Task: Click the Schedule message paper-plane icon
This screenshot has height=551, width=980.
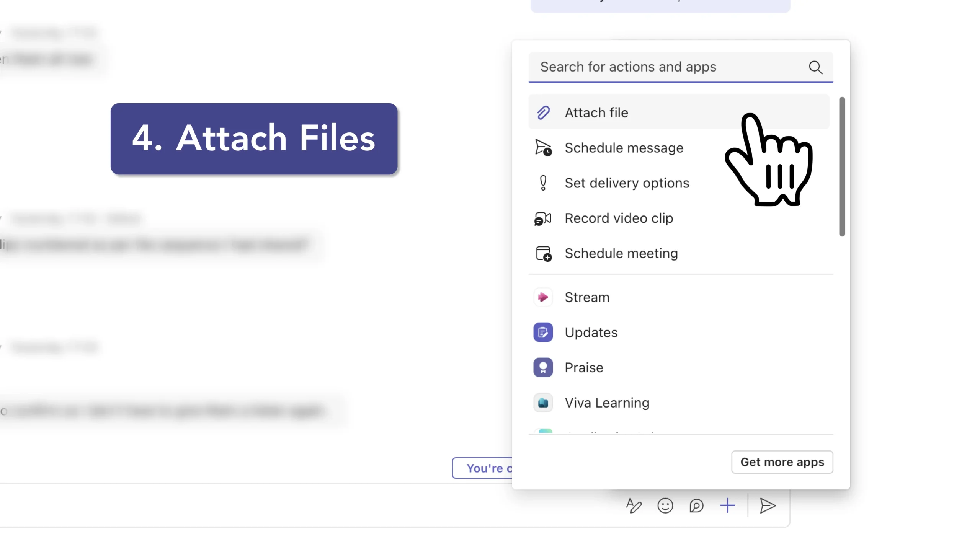Action: 543,148
